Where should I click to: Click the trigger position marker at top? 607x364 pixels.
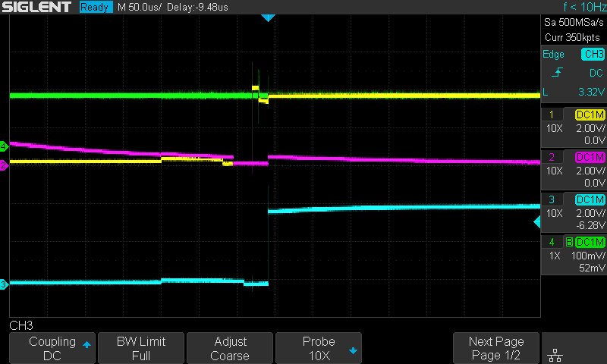click(x=268, y=17)
